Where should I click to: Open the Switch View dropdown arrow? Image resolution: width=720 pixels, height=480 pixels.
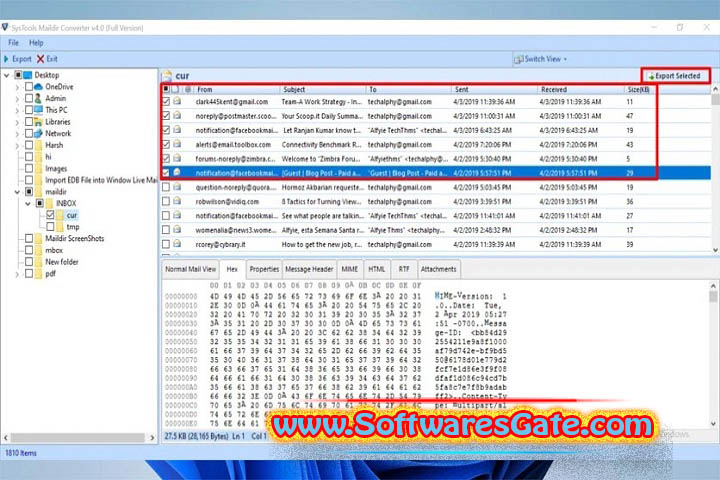point(565,59)
